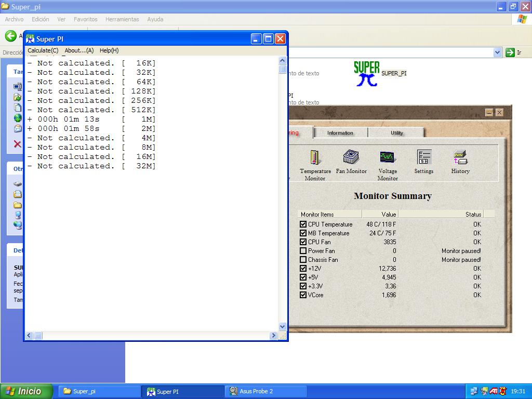The height and width of the screenshot is (399, 532).
Task: Enable Power Fan monitoring checkbox
Action: pos(303,251)
